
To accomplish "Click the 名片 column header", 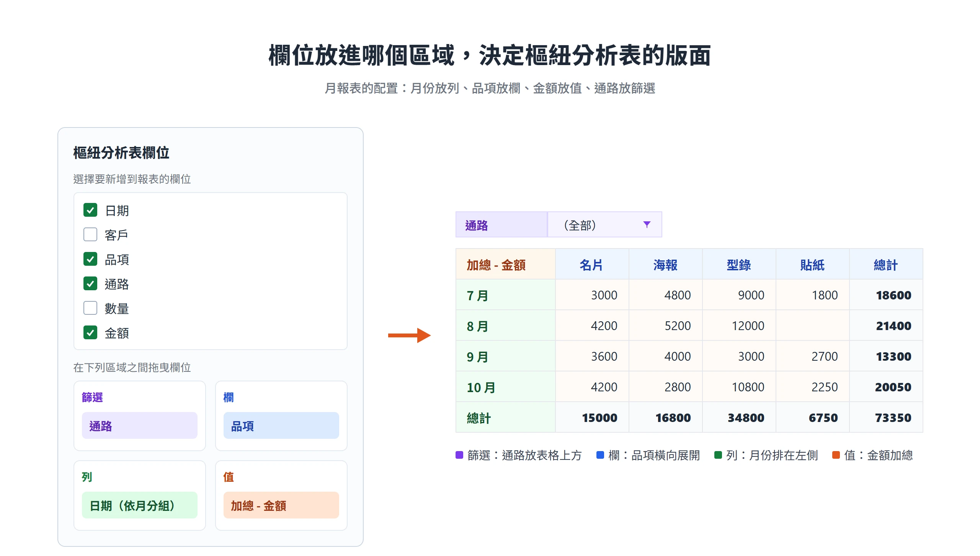I will click(592, 264).
